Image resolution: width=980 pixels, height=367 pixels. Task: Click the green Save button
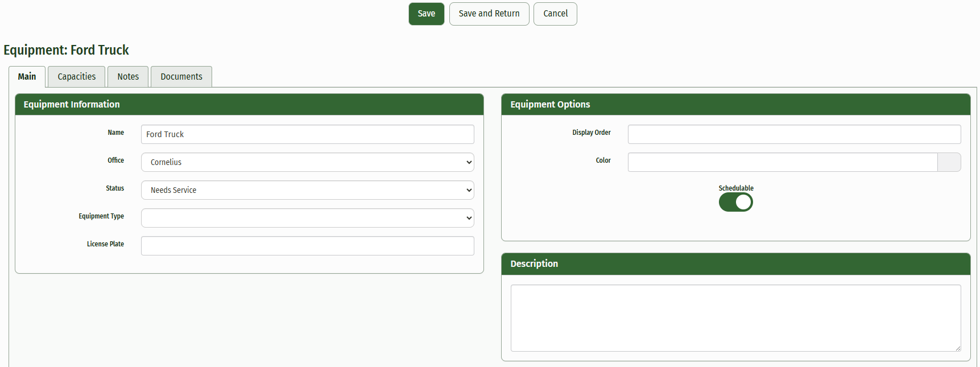(x=426, y=14)
